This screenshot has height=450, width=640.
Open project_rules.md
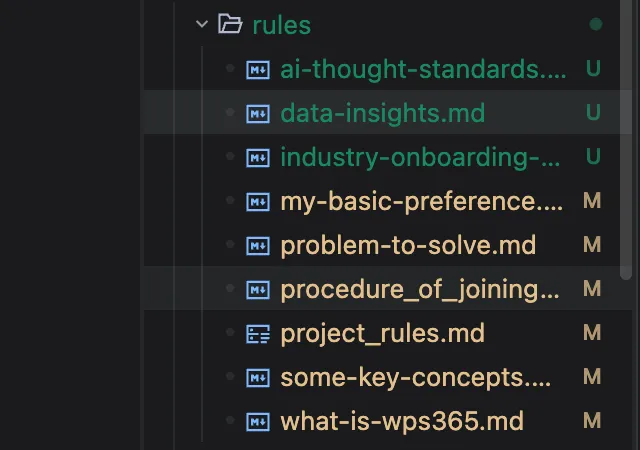pos(382,333)
